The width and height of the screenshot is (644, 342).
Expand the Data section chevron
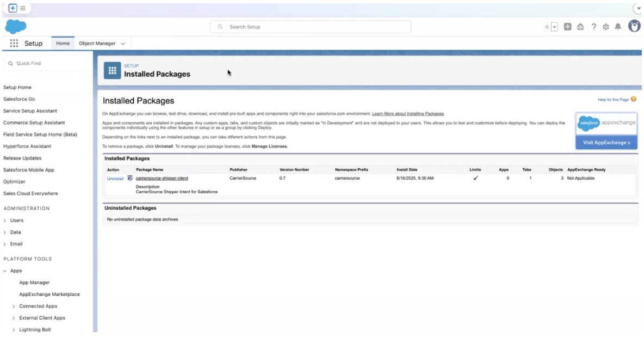[5, 233]
